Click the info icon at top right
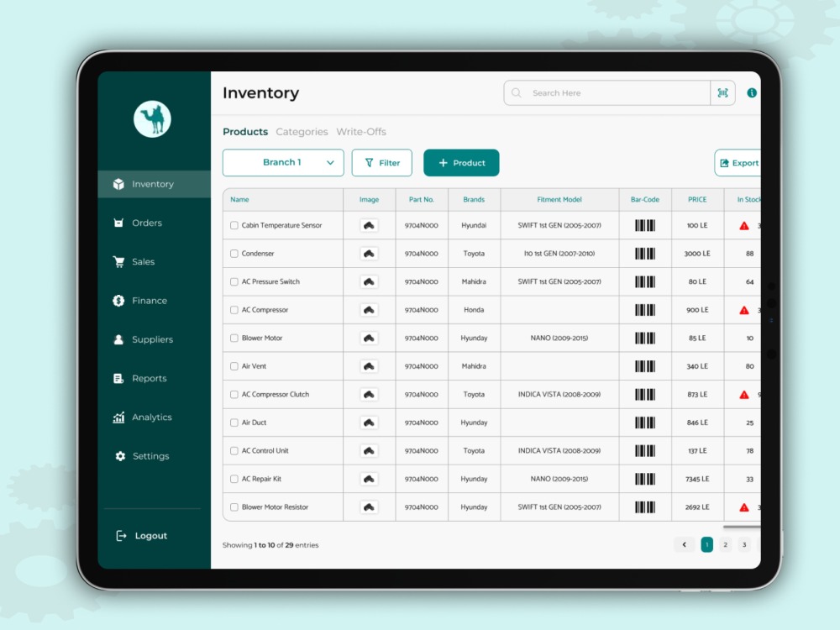Viewport: 840px width, 630px height. tap(752, 92)
